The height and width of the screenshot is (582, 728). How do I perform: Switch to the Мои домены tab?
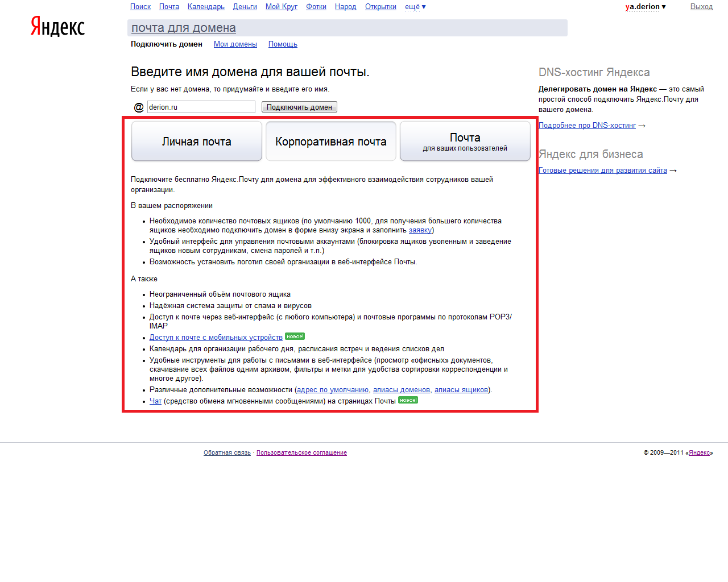[x=235, y=44]
